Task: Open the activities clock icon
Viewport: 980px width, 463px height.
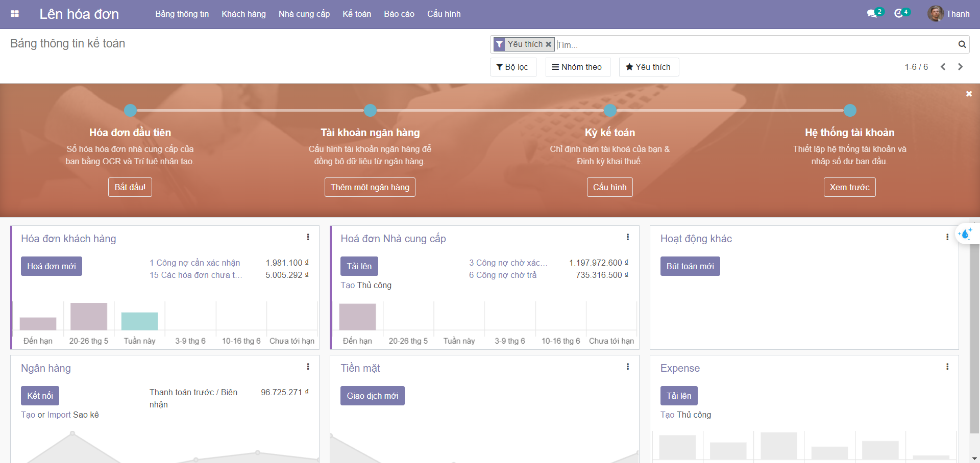Action: click(898, 14)
